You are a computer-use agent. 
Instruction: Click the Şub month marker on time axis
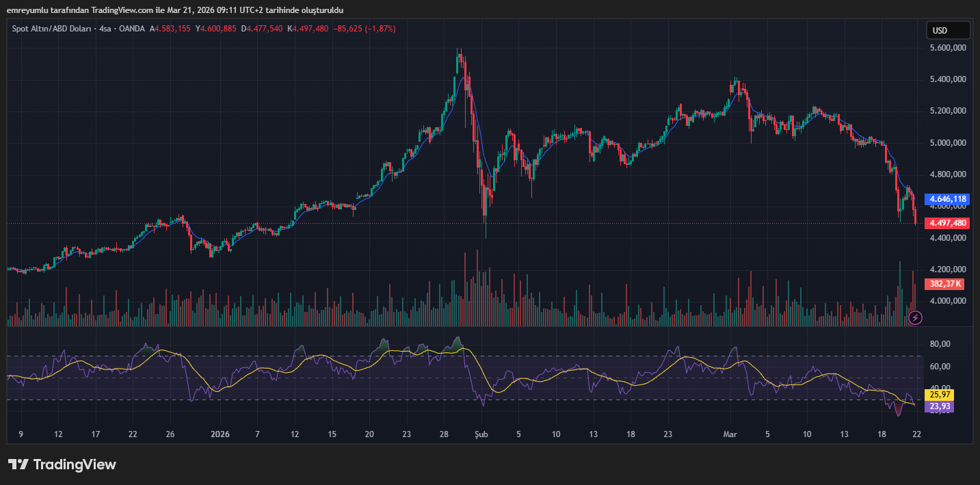(x=481, y=434)
